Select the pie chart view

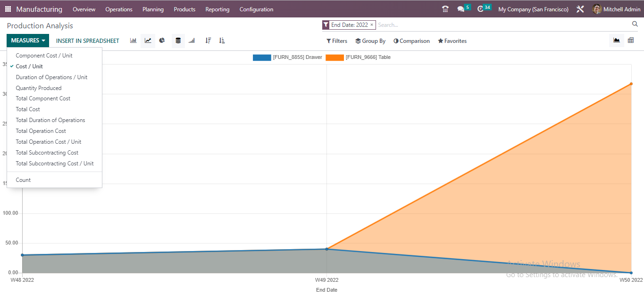point(162,41)
